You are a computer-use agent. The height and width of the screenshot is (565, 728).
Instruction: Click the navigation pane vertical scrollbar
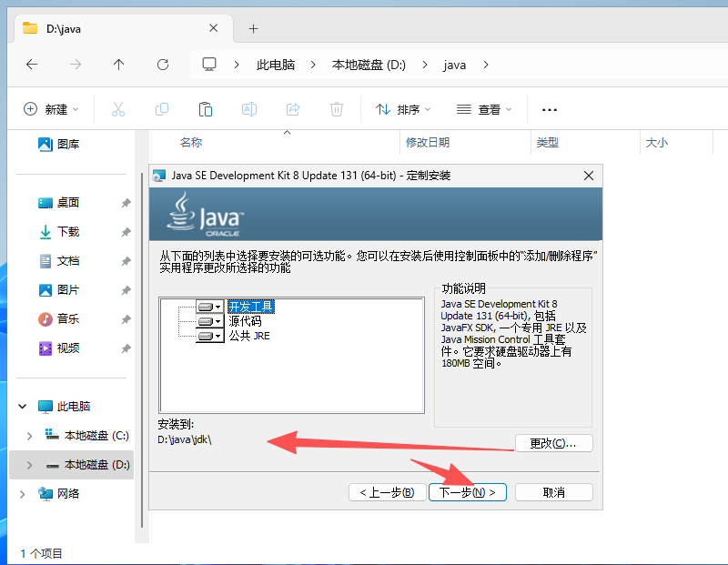click(142, 349)
